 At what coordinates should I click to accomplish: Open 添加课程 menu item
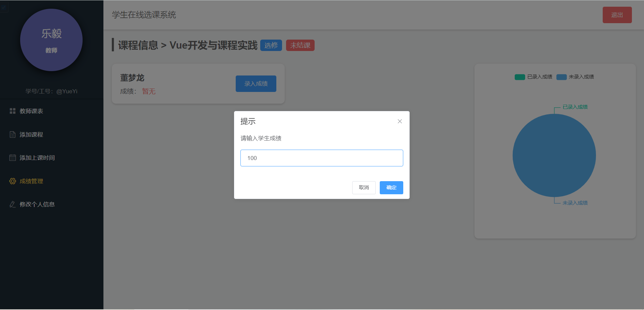(x=52, y=135)
